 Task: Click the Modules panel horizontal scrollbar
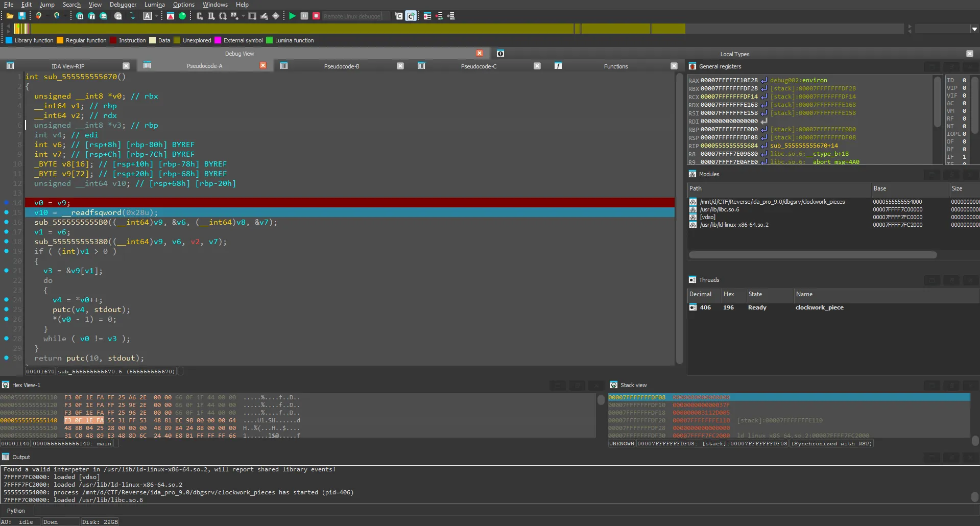point(812,255)
